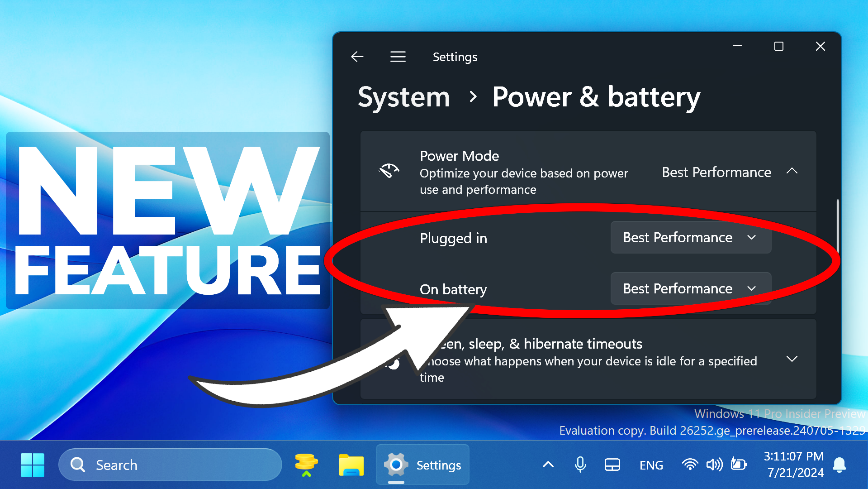
Task: Click the date and time in the tray
Action: (794, 465)
